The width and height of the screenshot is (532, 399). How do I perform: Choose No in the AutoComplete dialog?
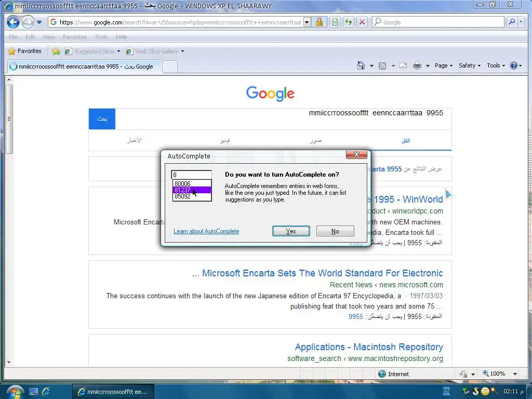[335, 231]
